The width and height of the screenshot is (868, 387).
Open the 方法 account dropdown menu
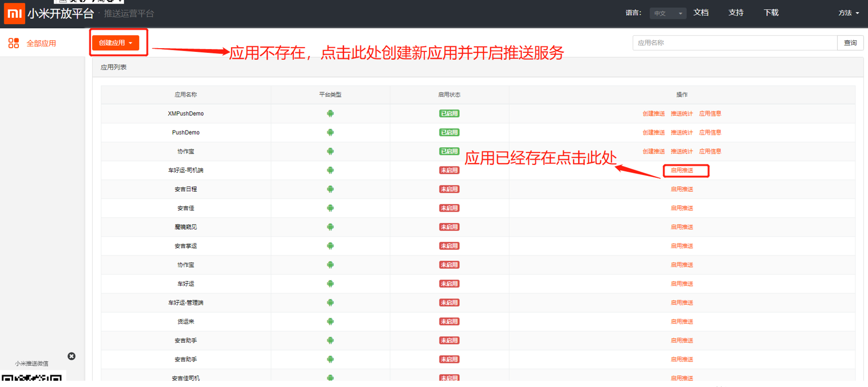848,13
